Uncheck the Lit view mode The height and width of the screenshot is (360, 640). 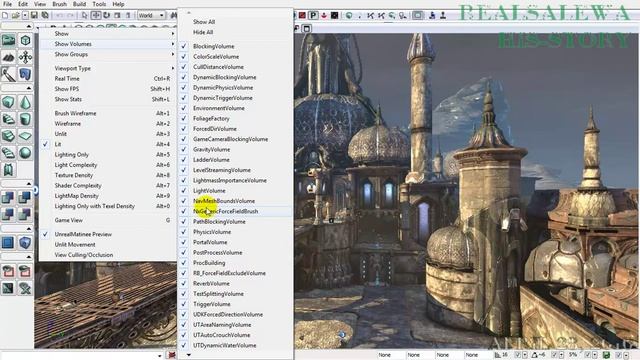click(45, 144)
